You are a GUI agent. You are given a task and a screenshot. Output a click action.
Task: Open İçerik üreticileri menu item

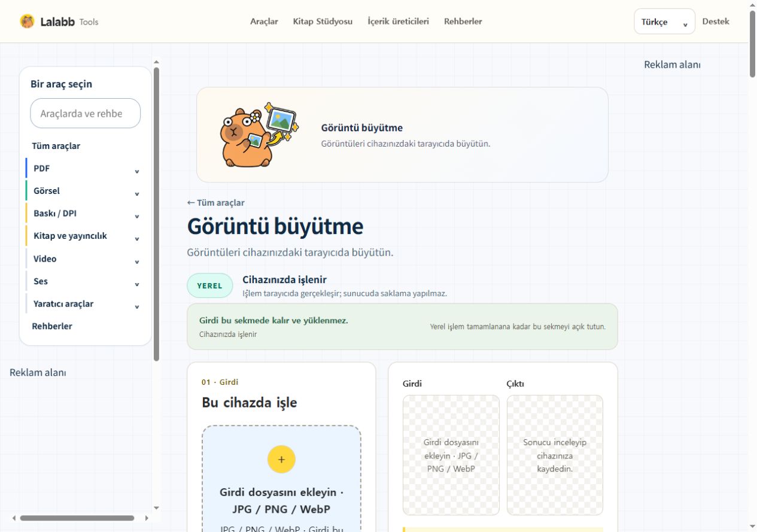(398, 22)
